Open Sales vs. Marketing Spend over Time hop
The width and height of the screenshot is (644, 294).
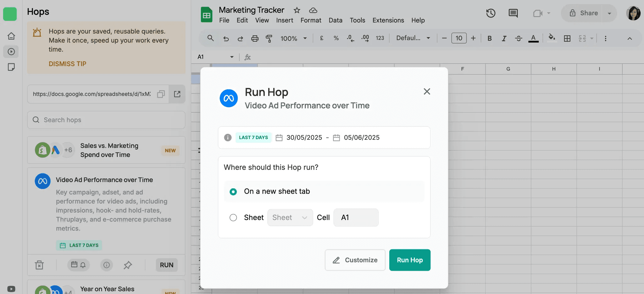tap(106, 150)
